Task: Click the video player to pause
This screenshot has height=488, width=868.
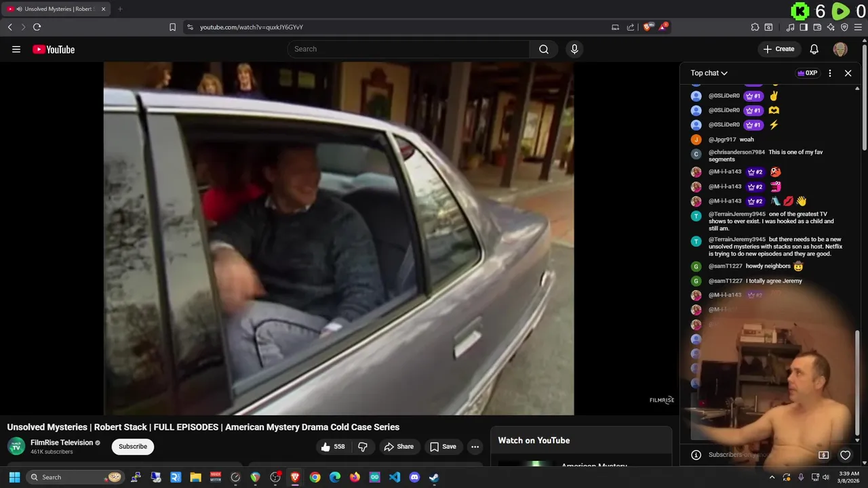Action: [338, 239]
